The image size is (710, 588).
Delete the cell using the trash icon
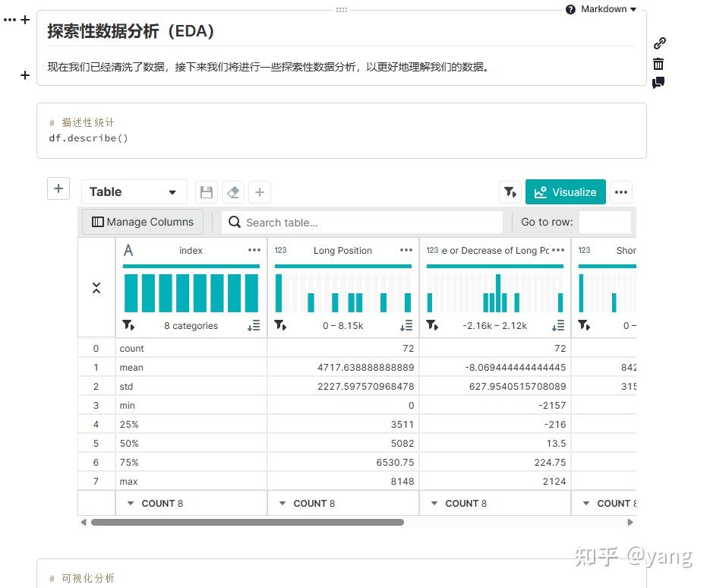click(659, 64)
